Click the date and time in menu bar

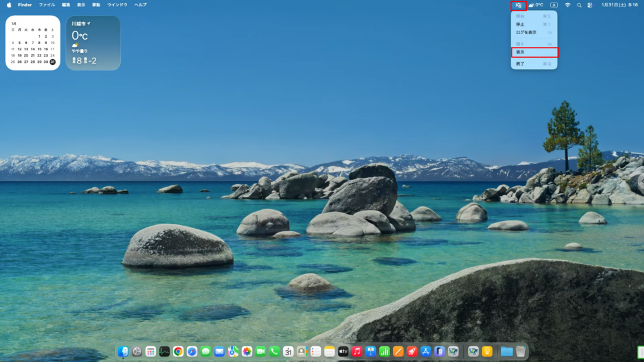(x=619, y=5)
